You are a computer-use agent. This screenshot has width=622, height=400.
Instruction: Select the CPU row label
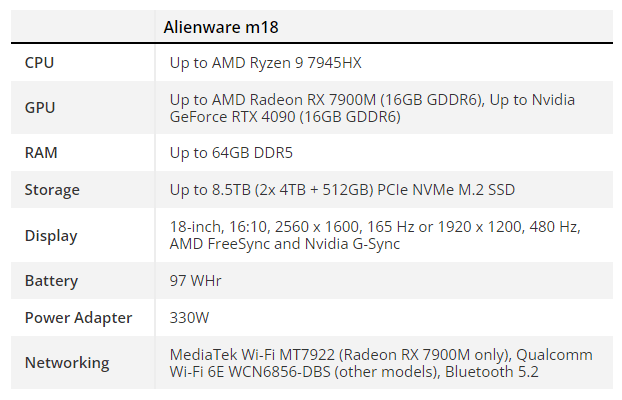(40, 63)
